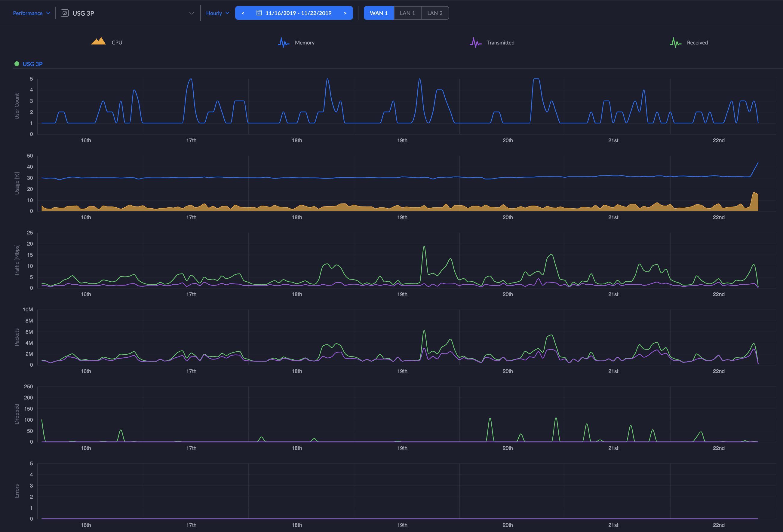Select the WAN 1 tab
The width and height of the screenshot is (783, 532).
pos(379,12)
